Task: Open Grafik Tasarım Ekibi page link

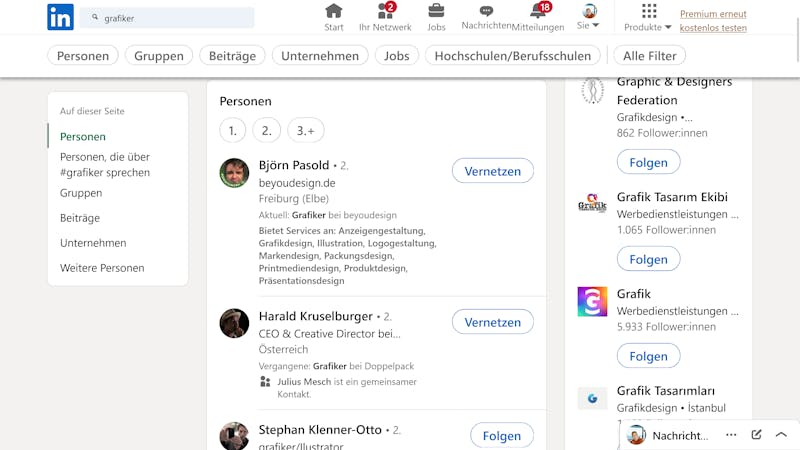Action: tap(672, 197)
